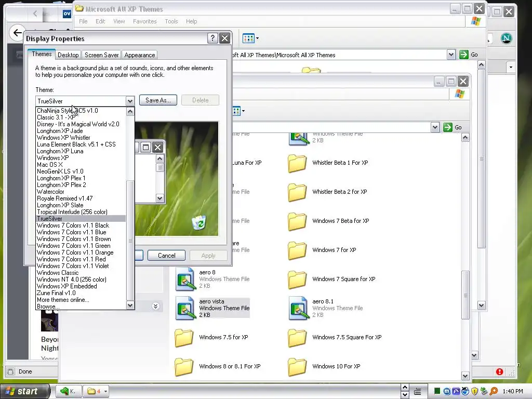Choose Windows XP Embedded theme
Screen dimensions: 532x399
click(x=81, y=286)
